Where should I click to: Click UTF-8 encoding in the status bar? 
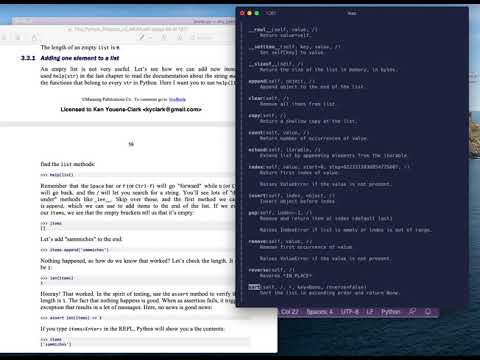(x=350, y=312)
